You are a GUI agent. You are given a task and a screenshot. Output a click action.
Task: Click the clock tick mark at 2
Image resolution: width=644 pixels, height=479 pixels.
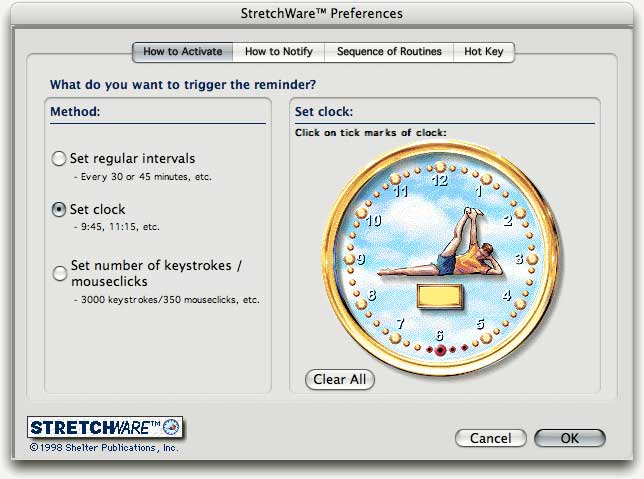coord(520,213)
